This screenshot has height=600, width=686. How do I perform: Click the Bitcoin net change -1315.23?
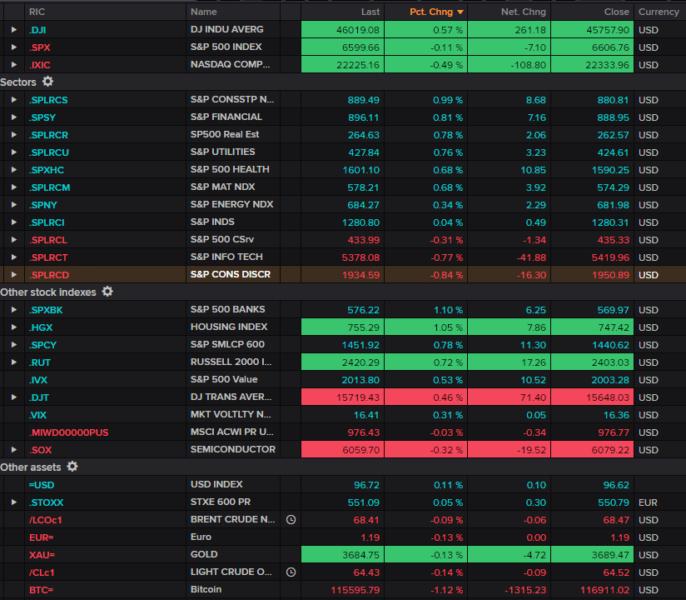(x=525, y=590)
